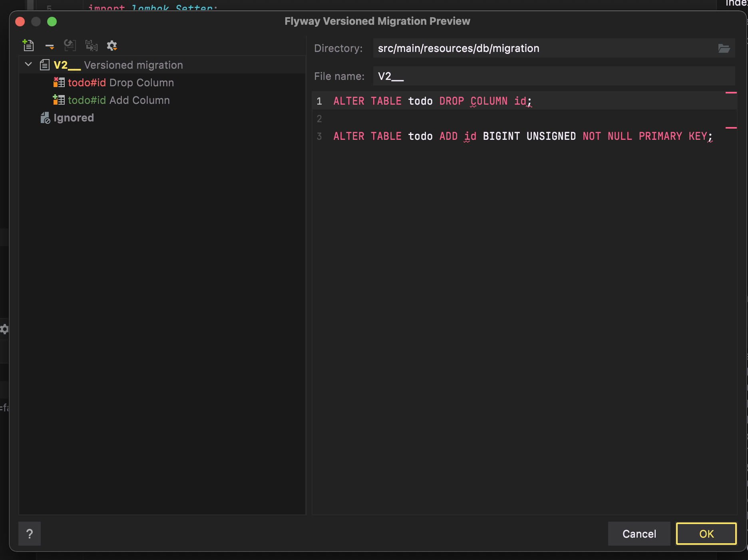Click the PRIMARY KEY keyword in line 3
The image size is (748, 560).
pyautogui.click(x=673, y=136)
